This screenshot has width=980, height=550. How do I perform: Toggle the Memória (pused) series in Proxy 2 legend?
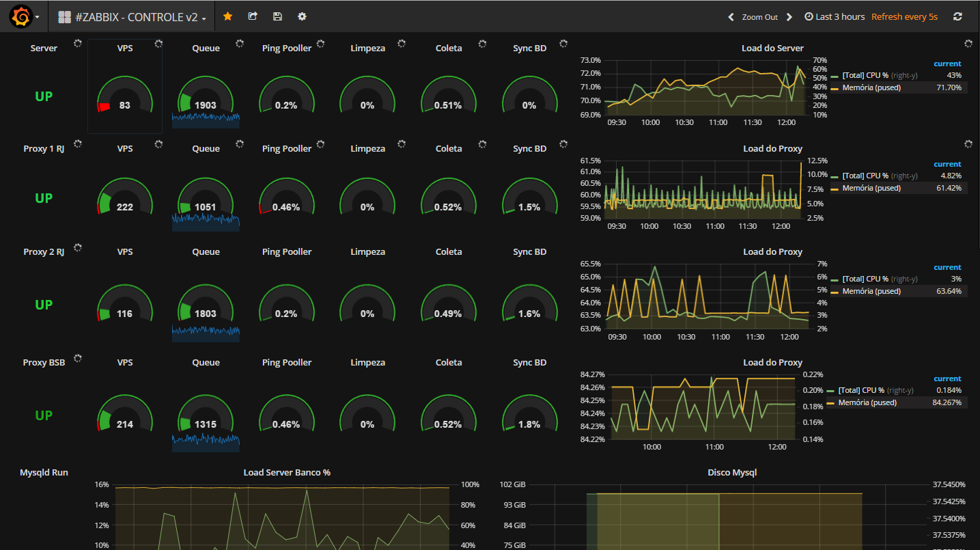point(871,291)
